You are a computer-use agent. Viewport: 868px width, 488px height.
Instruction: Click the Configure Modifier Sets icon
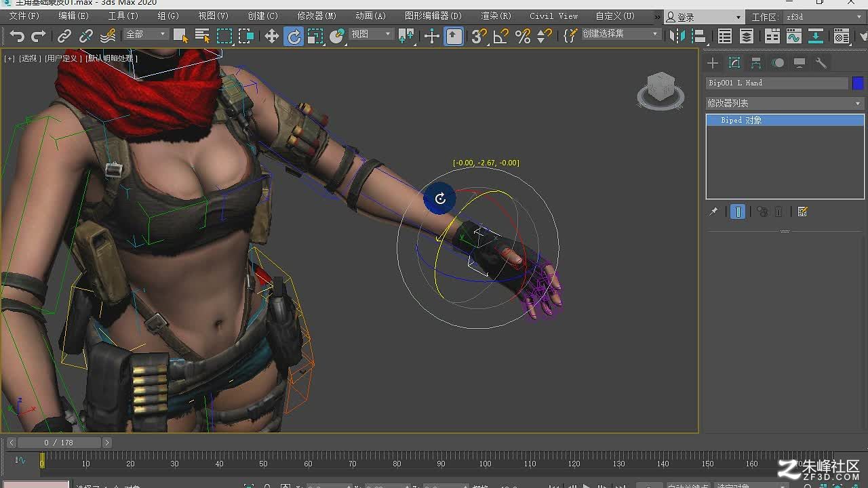803,212
